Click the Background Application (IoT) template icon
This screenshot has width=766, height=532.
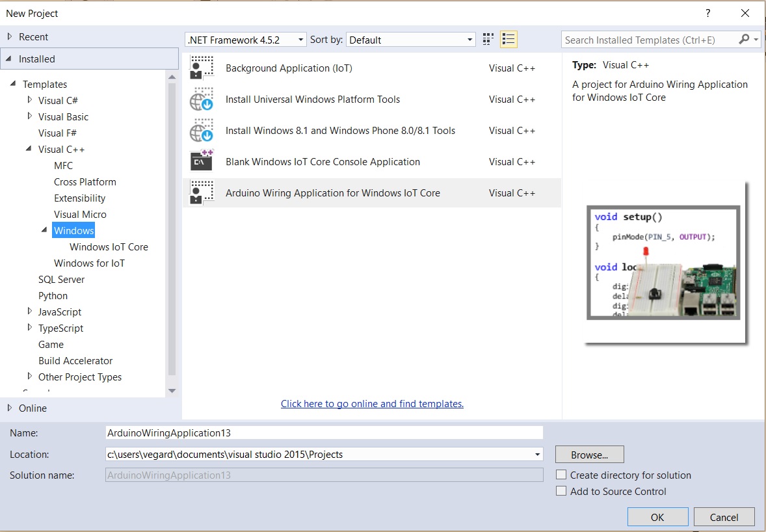point(202,68)
